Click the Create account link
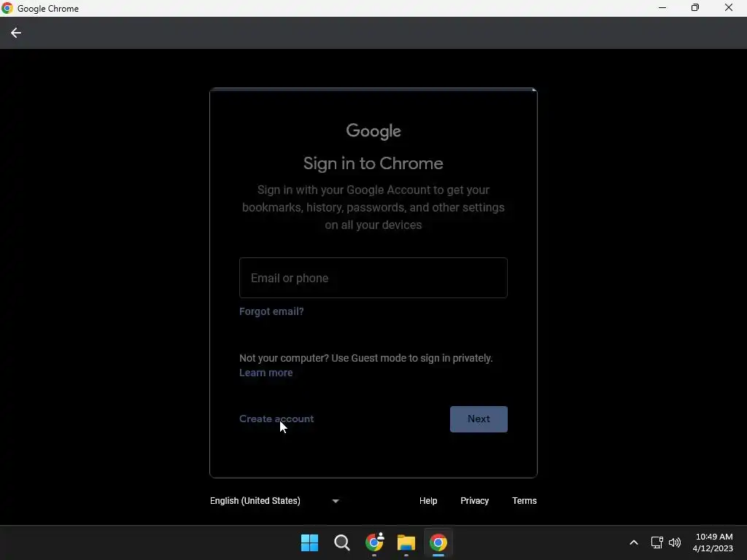The image size is (747, 560). coord(276,419)
